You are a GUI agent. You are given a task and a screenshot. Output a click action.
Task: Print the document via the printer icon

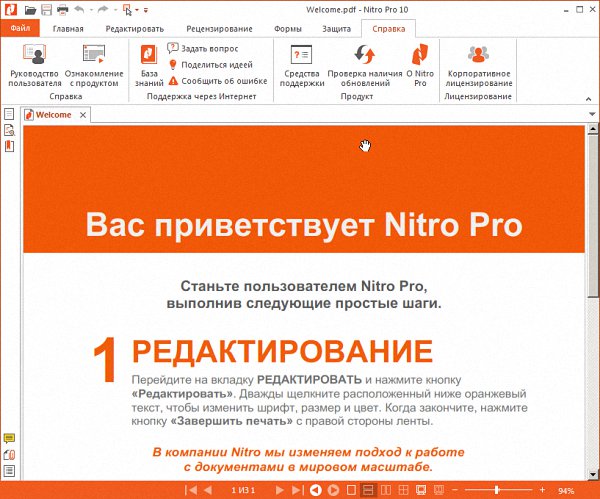tap(62, 10)
